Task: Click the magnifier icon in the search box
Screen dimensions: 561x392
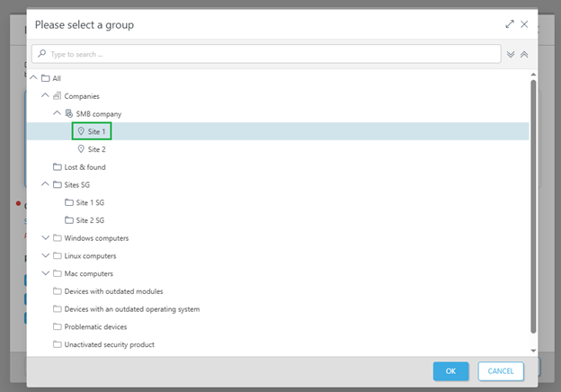Action: (x=41, y=54)
